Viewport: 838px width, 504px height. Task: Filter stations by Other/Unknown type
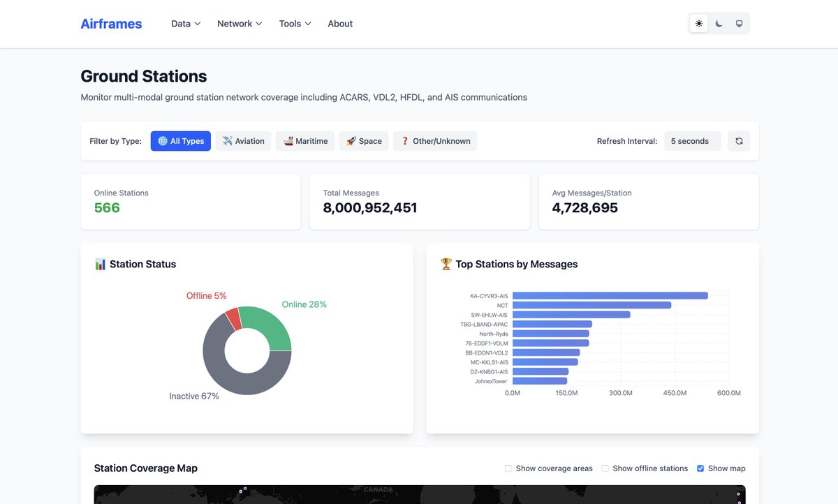[x=435, y=141]
